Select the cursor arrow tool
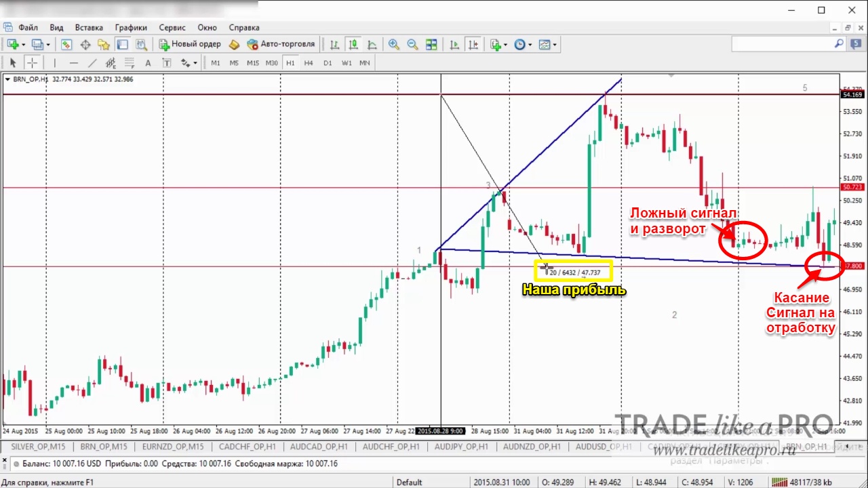 point(13,63)
